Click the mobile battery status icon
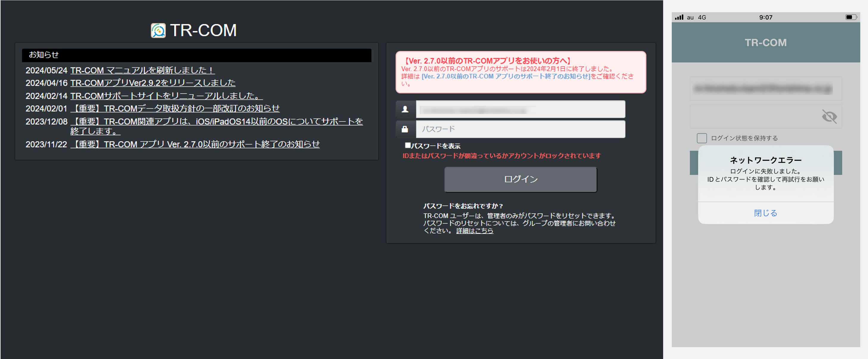This screenshot has width=868, height=359. tap(850, 17)
